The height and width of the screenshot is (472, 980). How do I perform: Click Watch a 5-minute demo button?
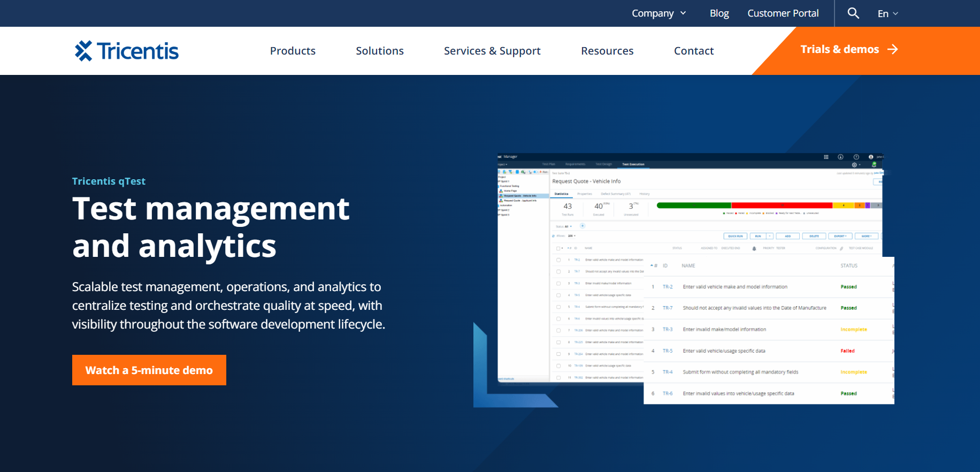pos(149,370)
